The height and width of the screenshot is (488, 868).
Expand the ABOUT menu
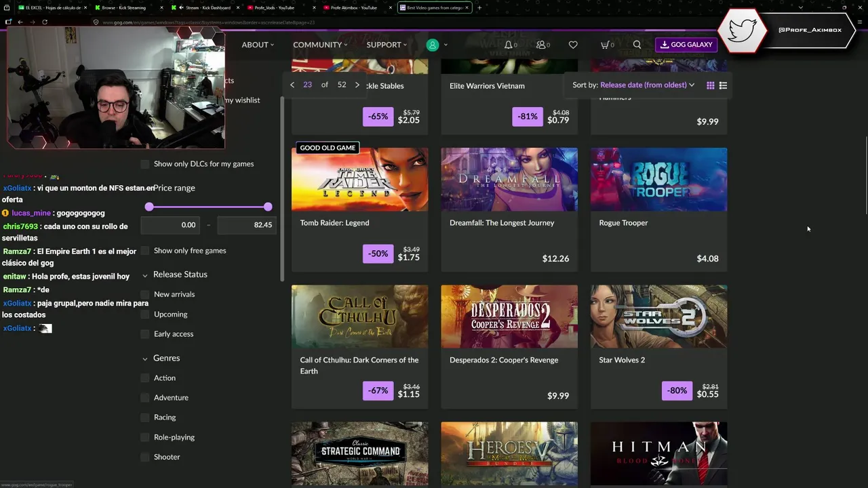(258, 45)
